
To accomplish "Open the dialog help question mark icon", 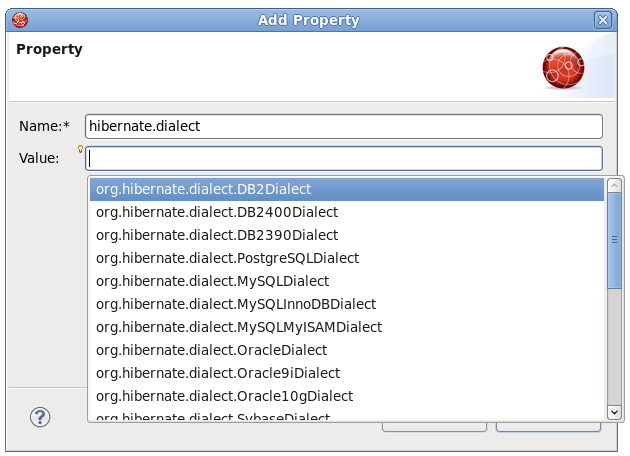I will click(41, 417).
